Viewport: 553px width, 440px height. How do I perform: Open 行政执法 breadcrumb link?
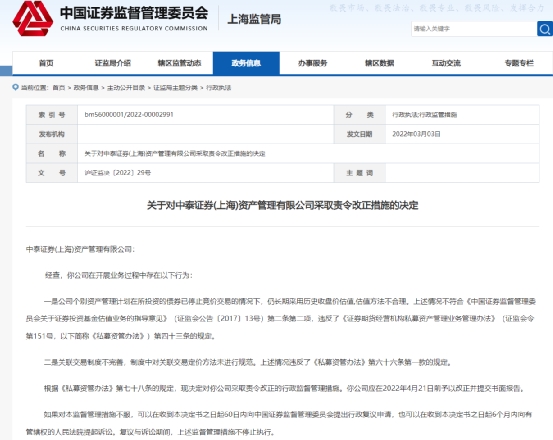[x=218, y=88]
